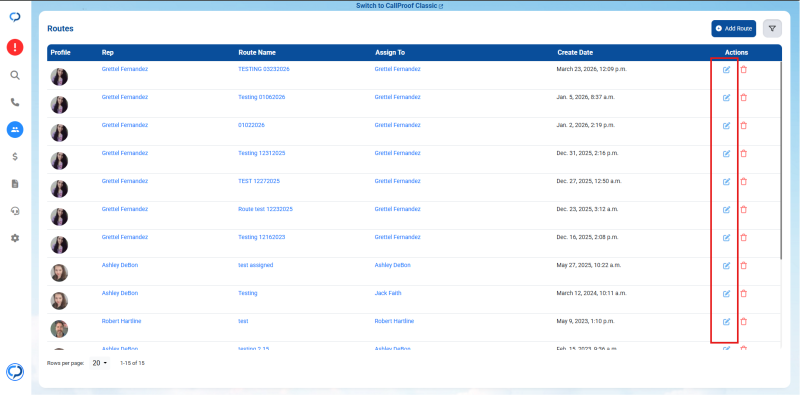The width and height of the screenshot is (800, 395).
Task: Open the search icon in sidebar
Action: [15, 76]
